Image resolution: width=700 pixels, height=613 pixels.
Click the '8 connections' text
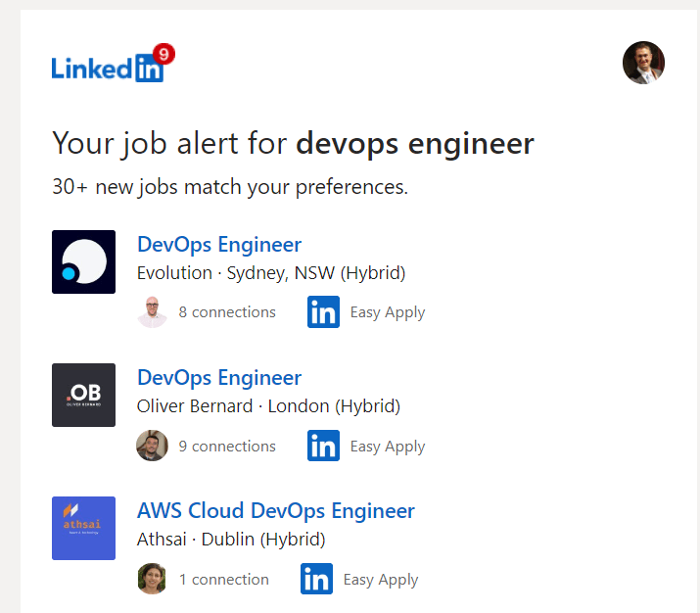coord(227,312)
